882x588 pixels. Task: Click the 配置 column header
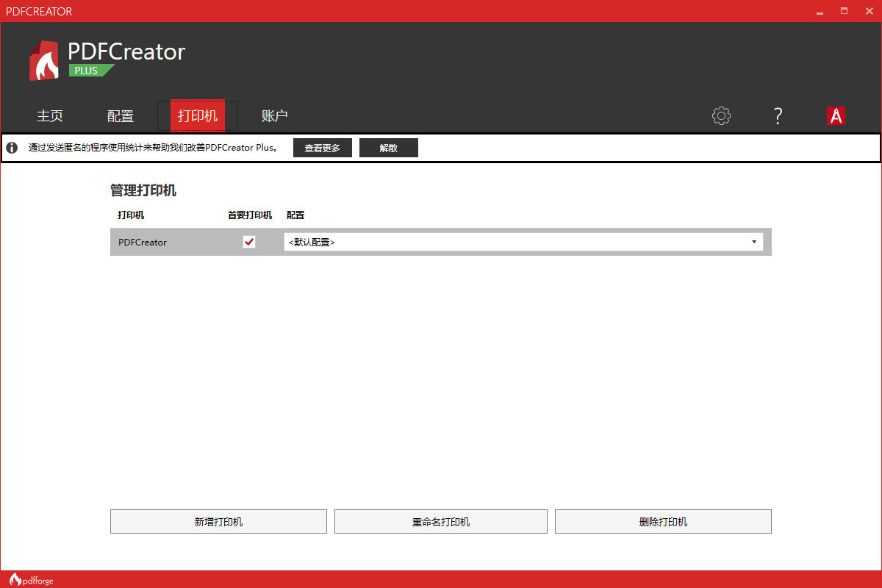coord(295,215)
